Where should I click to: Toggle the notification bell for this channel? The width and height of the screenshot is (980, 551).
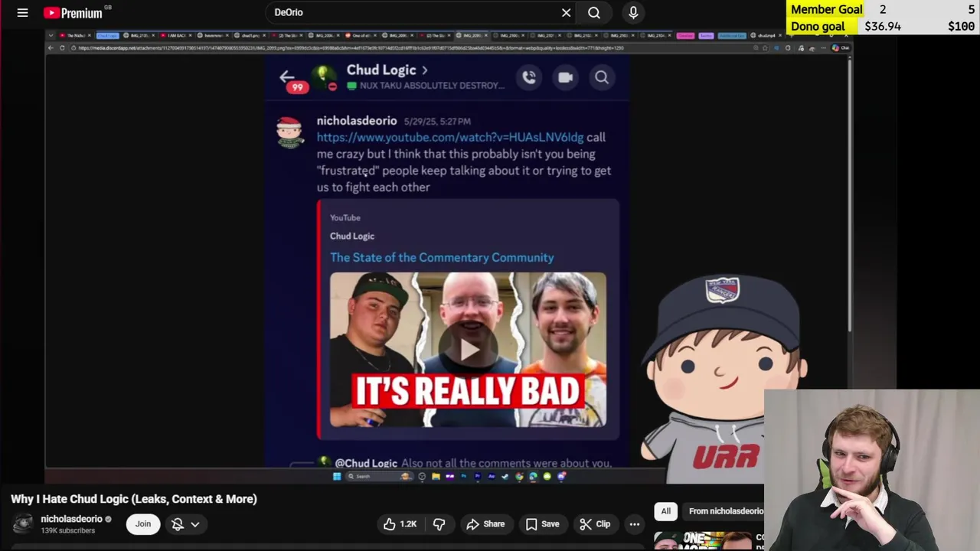[178, 524]
